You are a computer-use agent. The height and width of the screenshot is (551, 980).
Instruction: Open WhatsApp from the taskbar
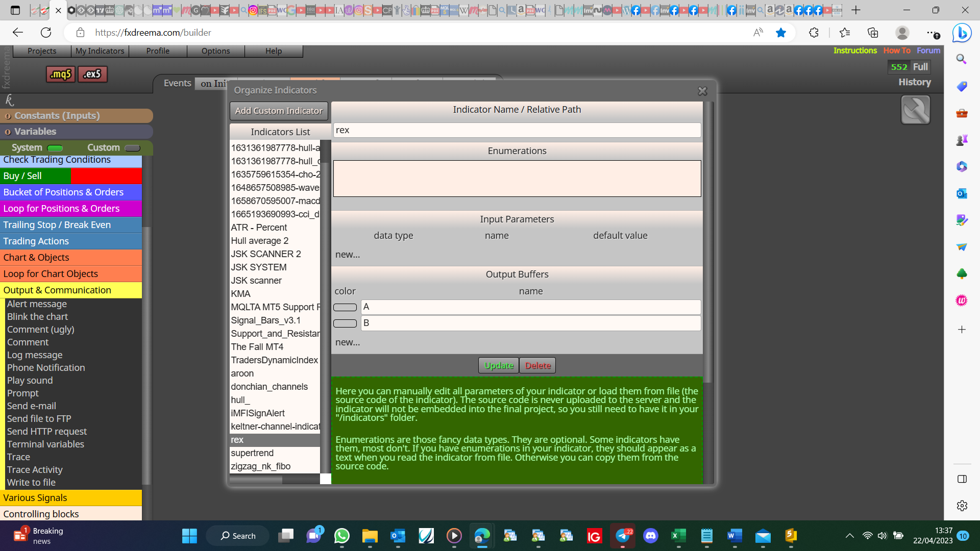click(341, 536)
